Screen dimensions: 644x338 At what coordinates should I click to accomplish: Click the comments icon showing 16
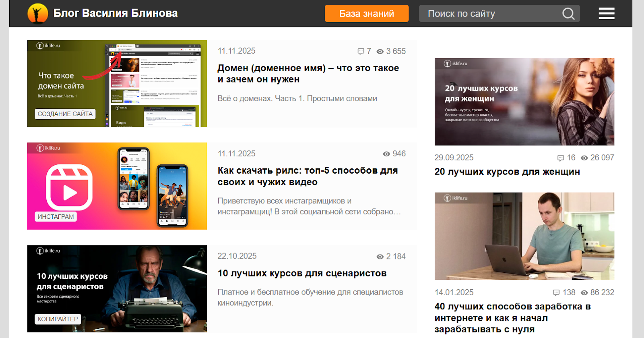pyautogui.click(x=560, y=158)
